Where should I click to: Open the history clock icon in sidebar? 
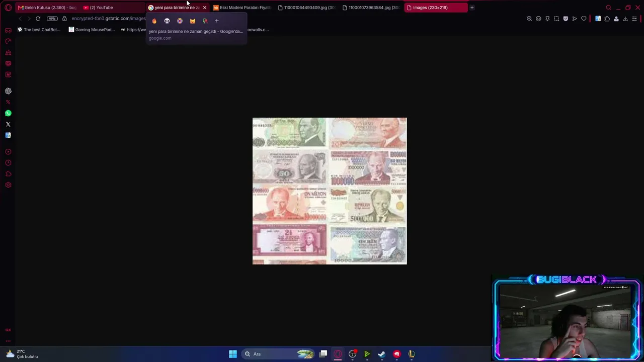click(8, 163)
